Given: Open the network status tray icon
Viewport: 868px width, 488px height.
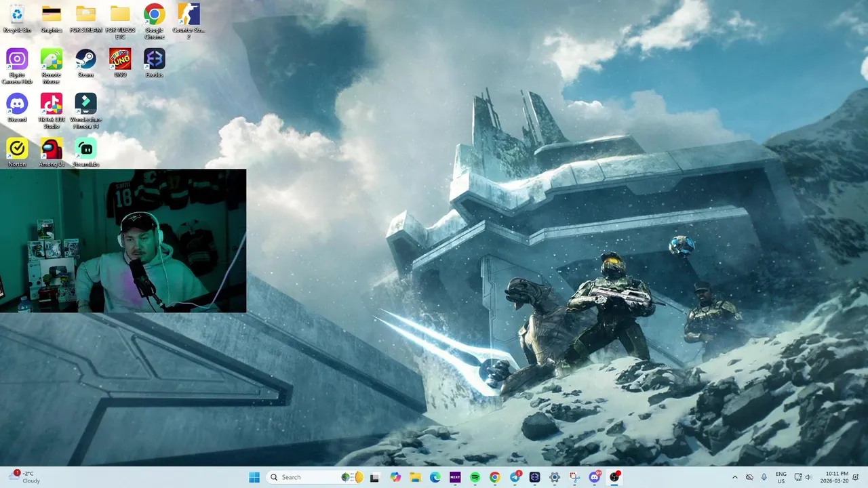Looking at the screenshot, I should point(798,477).
